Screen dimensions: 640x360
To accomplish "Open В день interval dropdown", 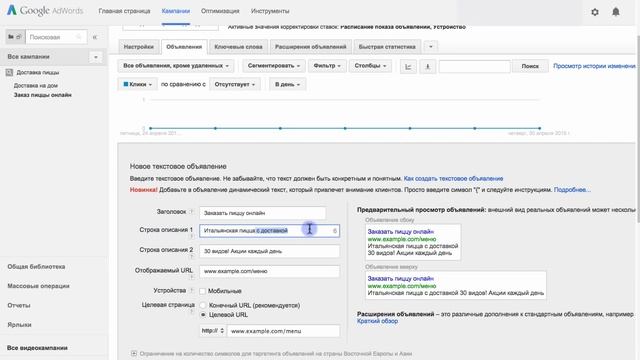I will pyautogui.click(x=287, y=84).
